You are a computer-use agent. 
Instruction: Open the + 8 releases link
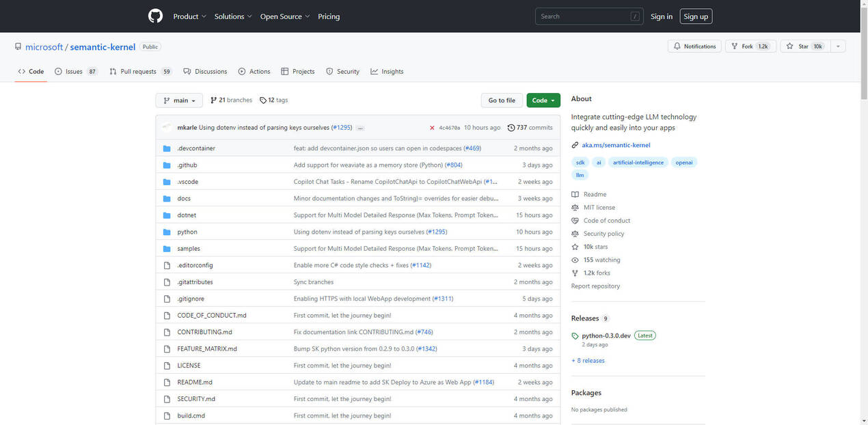click(x=588, y=361)
